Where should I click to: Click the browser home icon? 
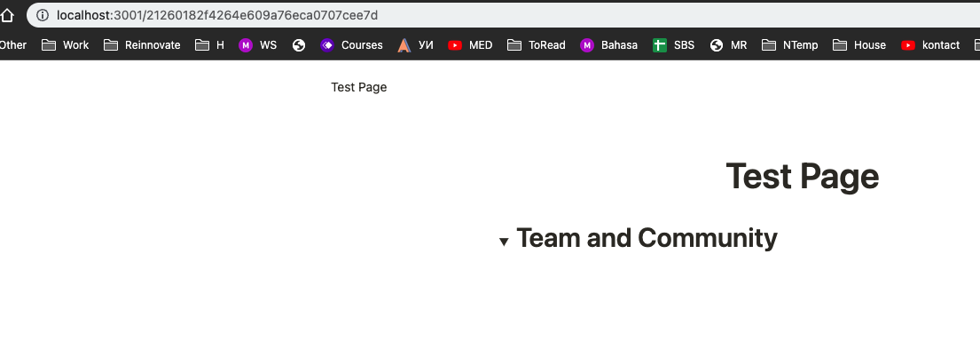point(6,16)
